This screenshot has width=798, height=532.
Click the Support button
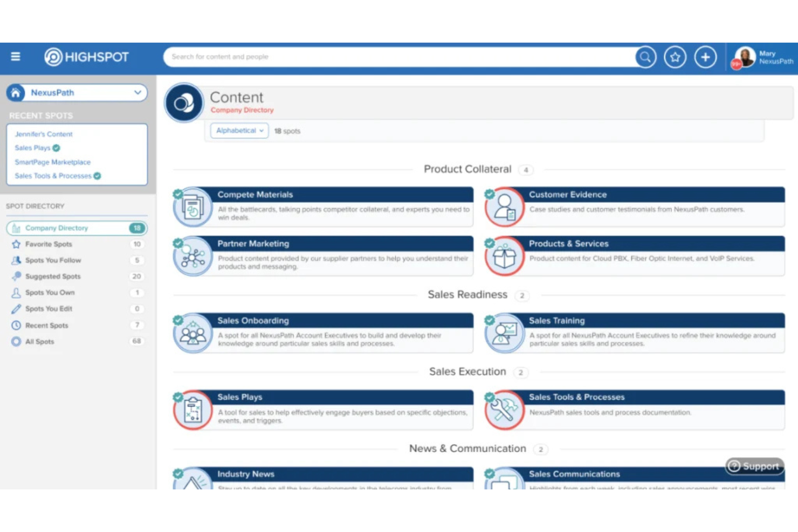[755, 466]
